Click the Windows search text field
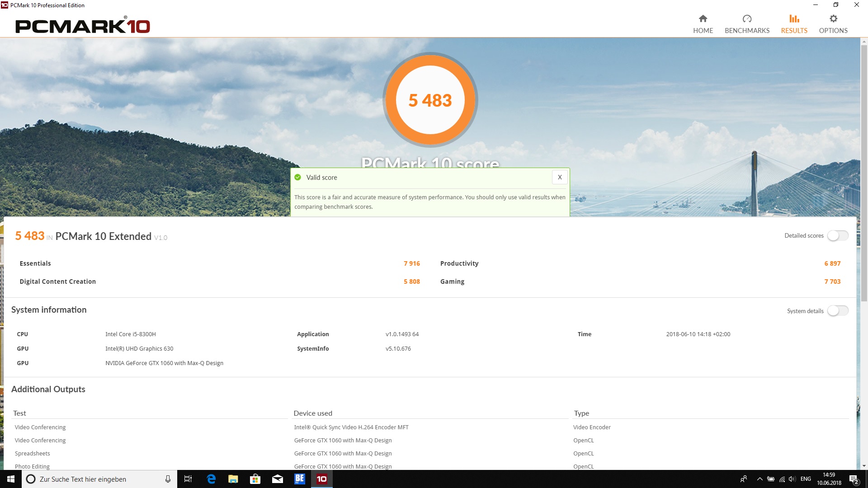The width and height of the screenshot is (868, 488). pos(99,479)
